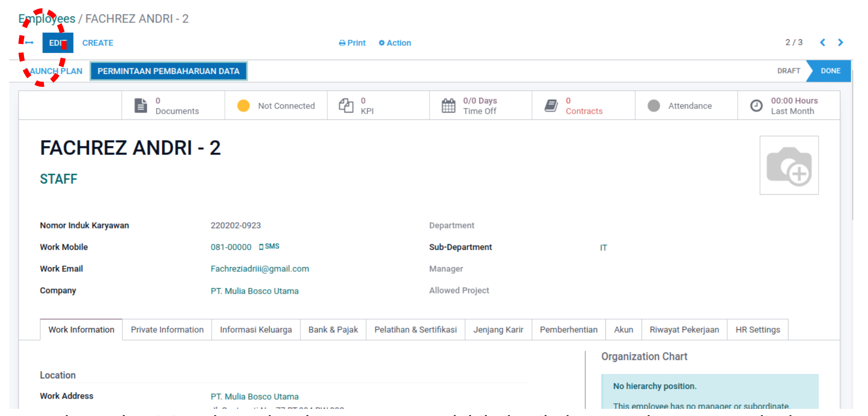This screenshot has width=868, height=416.
Task: Click Permintaan Pembaharuan Data button
Action: point(168,71)
